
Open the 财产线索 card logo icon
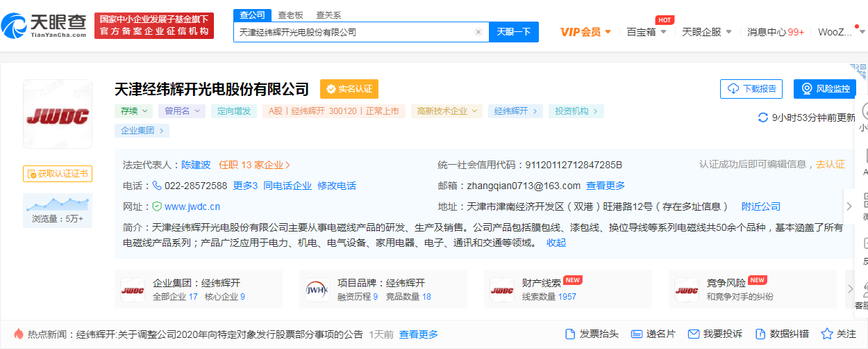point(502,290)
